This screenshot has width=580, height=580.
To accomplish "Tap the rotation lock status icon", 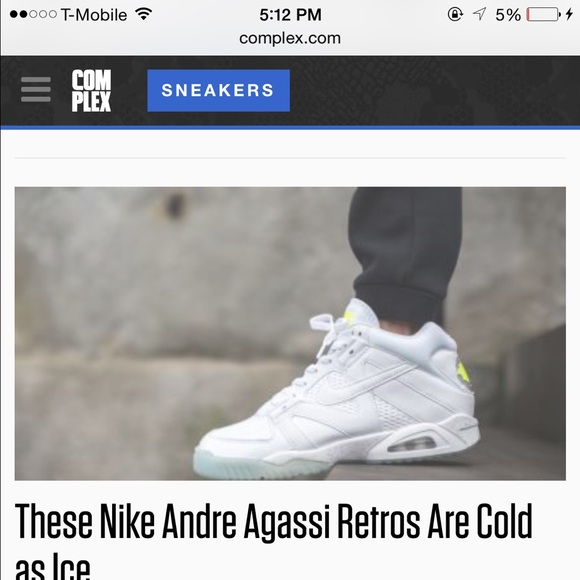I will point(455,14).
